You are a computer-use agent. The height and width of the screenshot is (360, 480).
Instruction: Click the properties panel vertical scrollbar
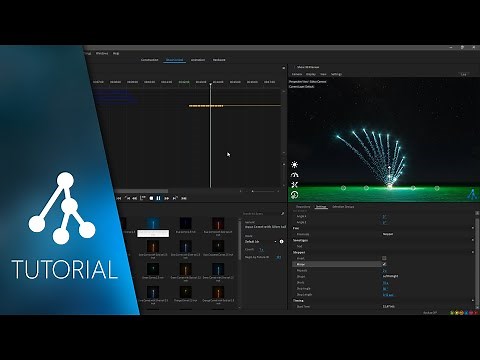click(477, 260)
